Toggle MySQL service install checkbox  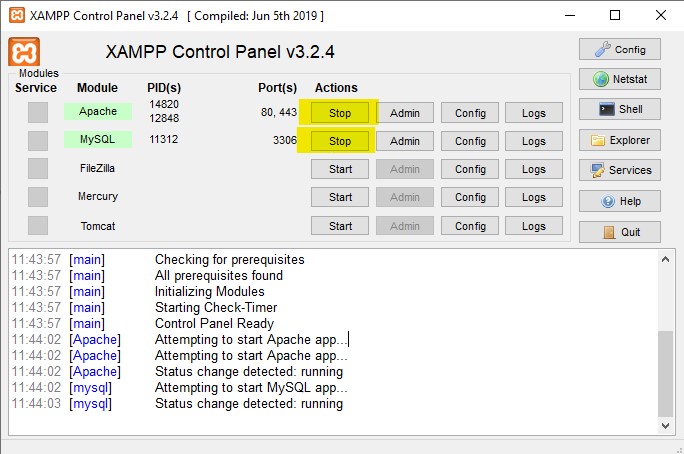38,141
